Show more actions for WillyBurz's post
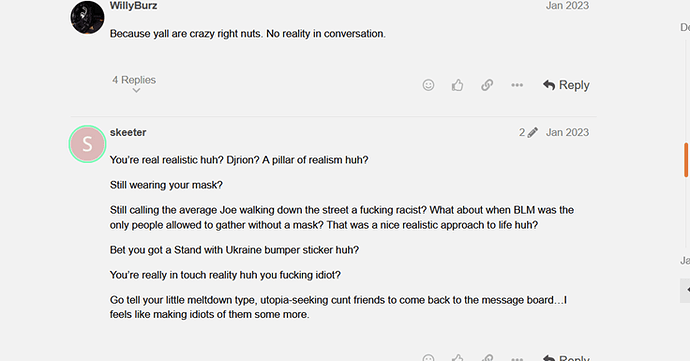690x361 pixels. [517, 85]
